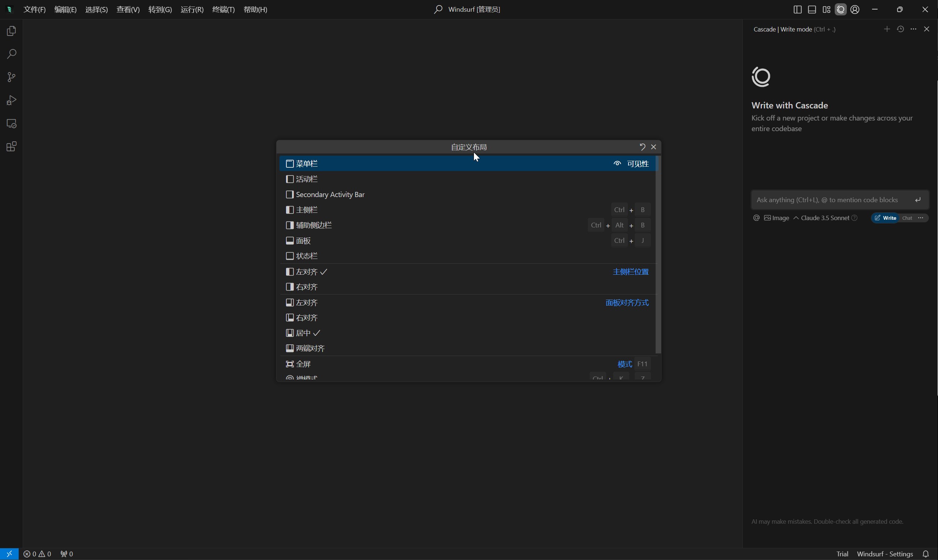The height and width of the screenshot is (560, 938).
Task: Select 右对齐 for primary sidebar position
Action: click(306, 287)
